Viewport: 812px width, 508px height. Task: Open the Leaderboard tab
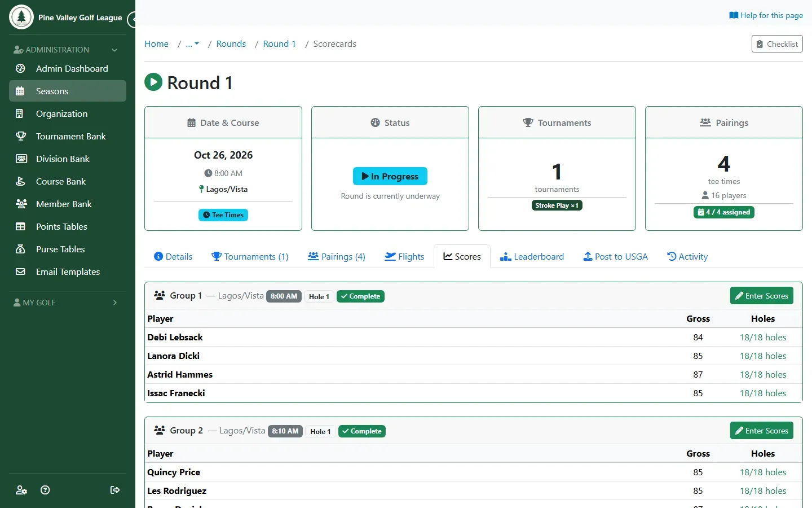pos(532,256)
